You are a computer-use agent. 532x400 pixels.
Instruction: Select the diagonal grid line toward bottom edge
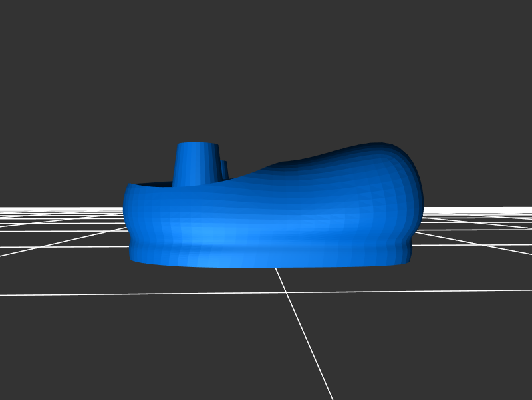click(313, 353)
